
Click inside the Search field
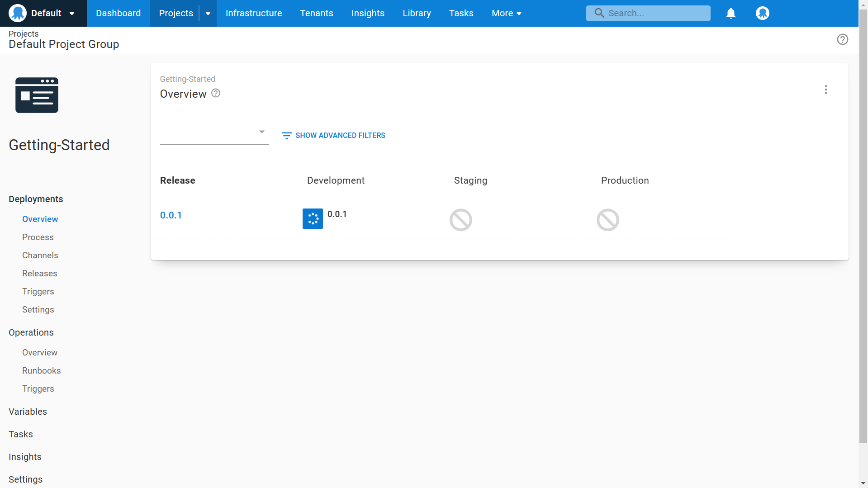pyautogui.click(x=651, y=13)
